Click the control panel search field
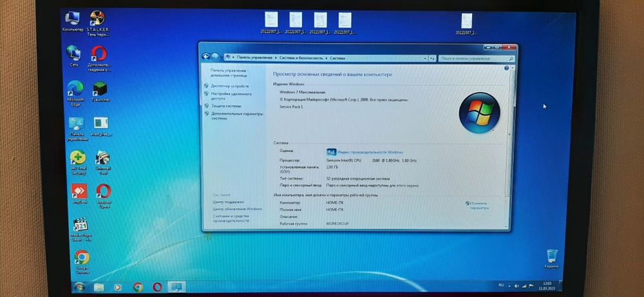Screen dimensions: 644x297 tap(476, 59)
